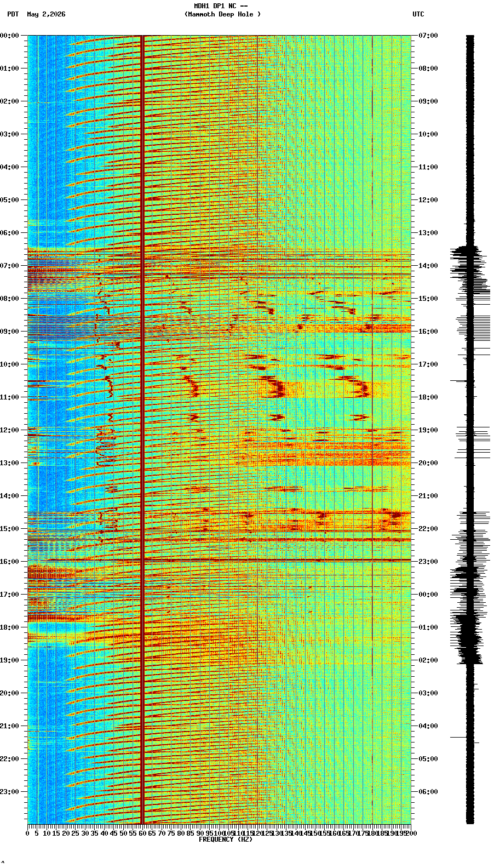Select 11:00 on the PDT time axis
Viewport: 494px width, 868px height.
point(10,397)
